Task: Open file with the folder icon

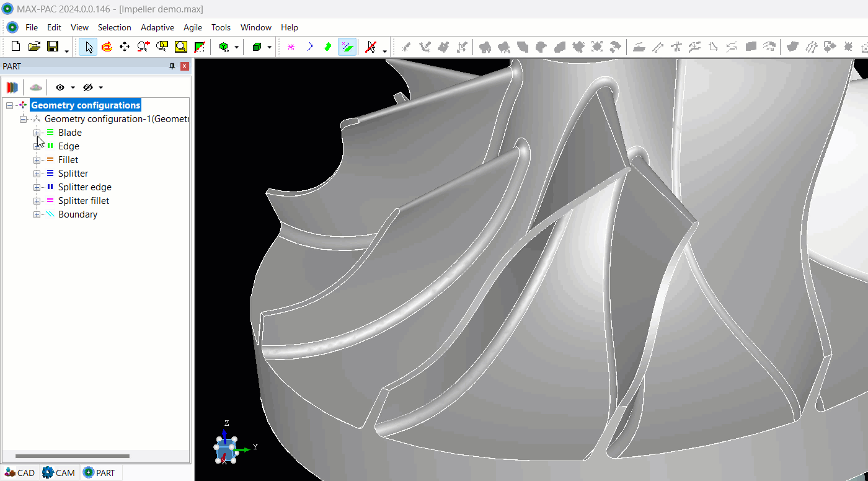Action: click(35, 46)
